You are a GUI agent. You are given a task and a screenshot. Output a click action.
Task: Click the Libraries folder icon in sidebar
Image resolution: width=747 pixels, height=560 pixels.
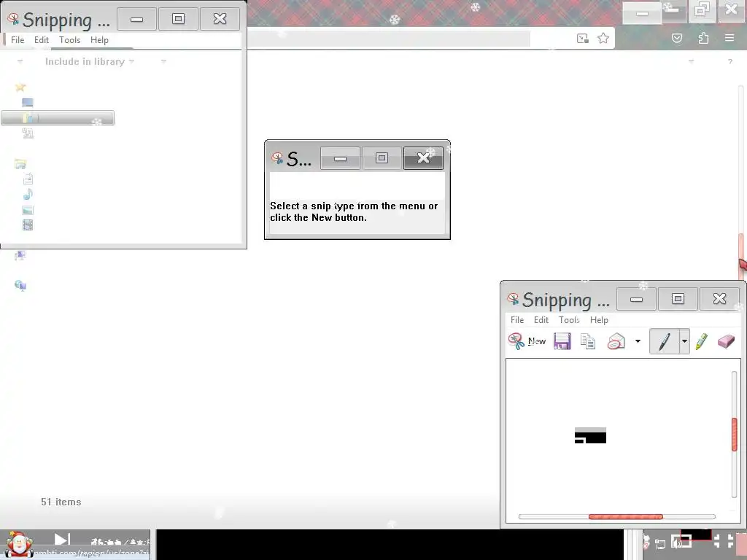click(20, 164)
